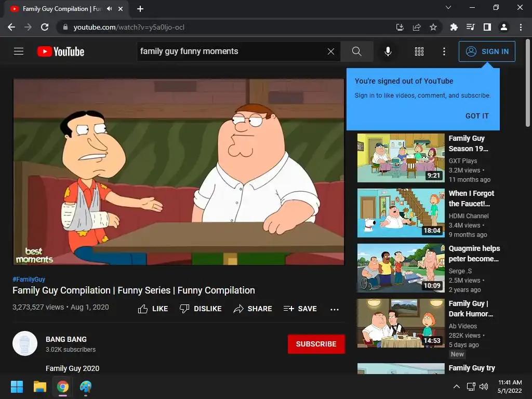Open Family Guy Dark Humor thumbnail
The image size is (532, 399).
tap(401, 323)
